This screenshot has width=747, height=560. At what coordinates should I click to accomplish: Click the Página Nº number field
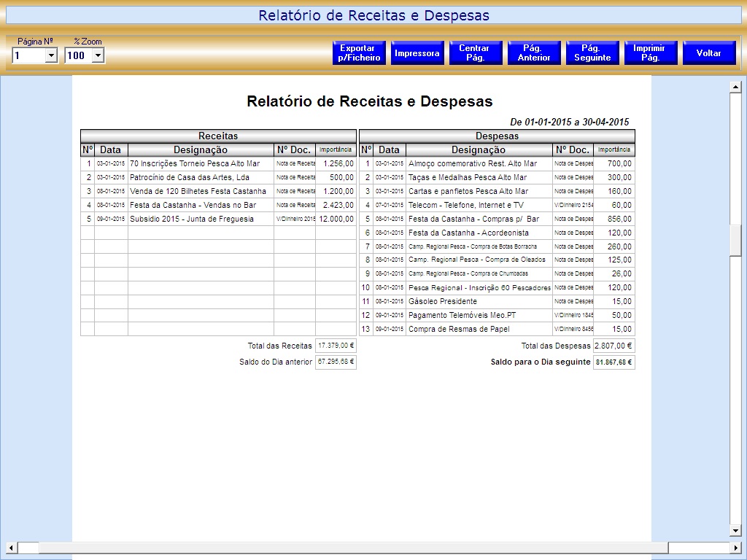coord(28,55)
